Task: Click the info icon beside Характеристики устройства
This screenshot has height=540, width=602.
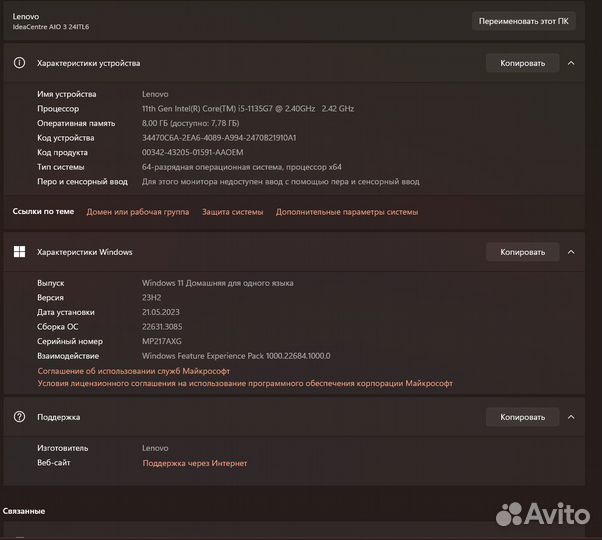Action: (19, 63)
